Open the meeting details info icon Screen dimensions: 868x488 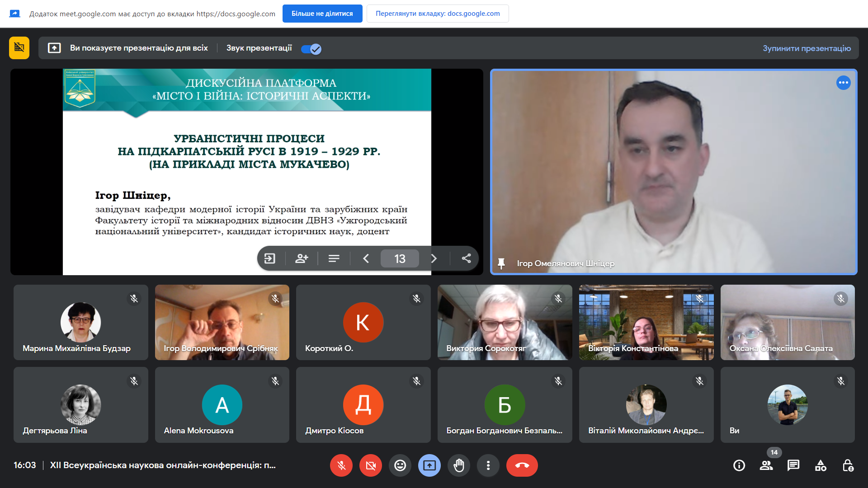(739, 465)
